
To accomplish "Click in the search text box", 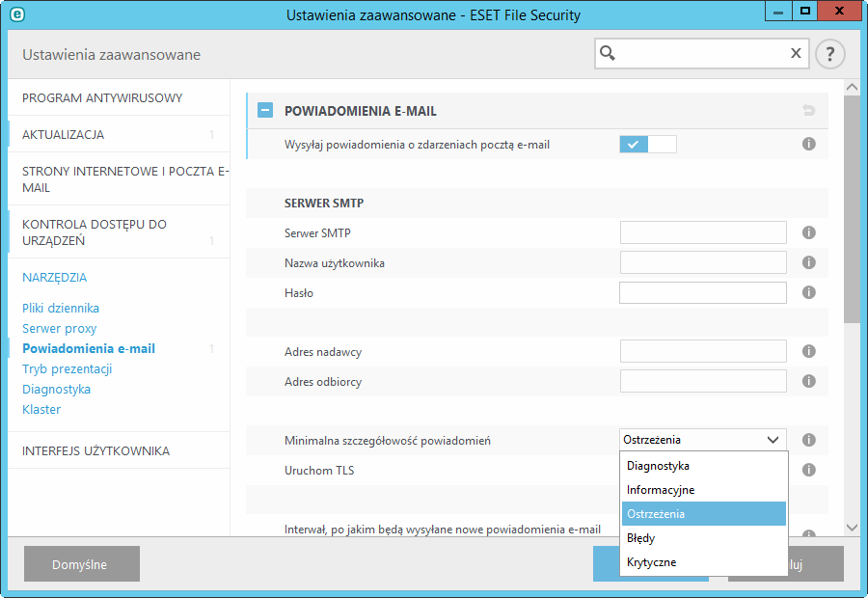I will pyautogui.click(x=702, y=54).
